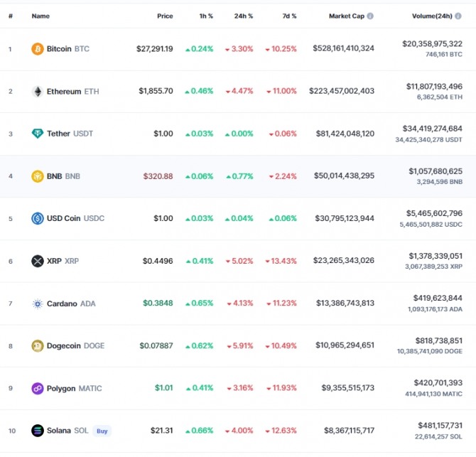476x457 pixels.
Task: Click the Cardano dotted logo icon
Action: point(38,303)
